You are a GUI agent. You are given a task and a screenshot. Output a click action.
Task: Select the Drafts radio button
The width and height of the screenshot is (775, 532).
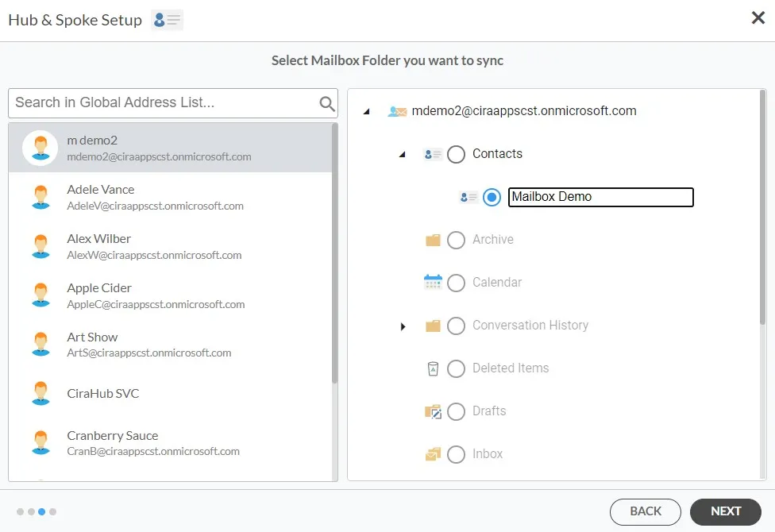[457, 411]
